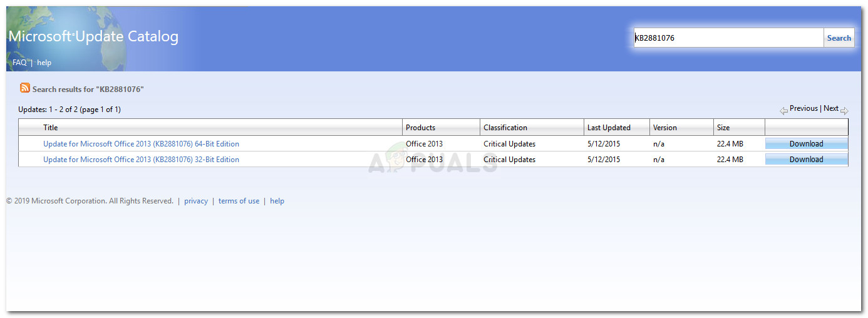The height and width of the screenshot is (318, 868).
Task: Click the Previous page arrow icon
Action: [783, 111]
